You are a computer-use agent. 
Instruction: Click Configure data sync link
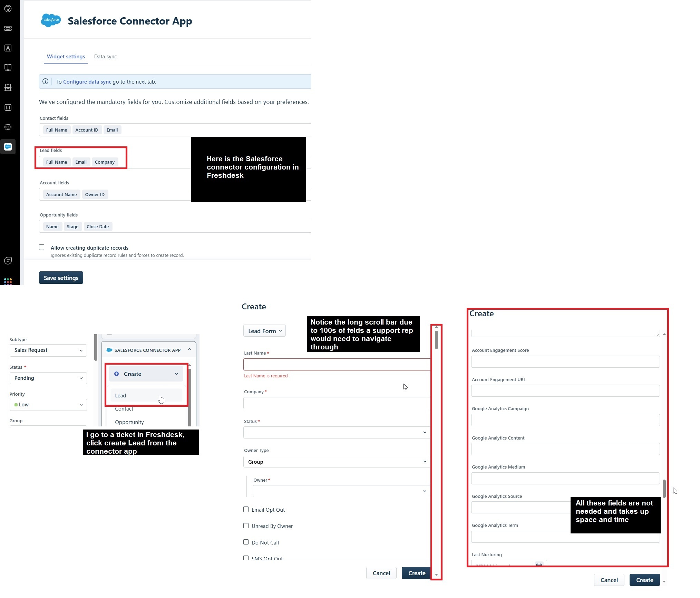pos(87,81)
